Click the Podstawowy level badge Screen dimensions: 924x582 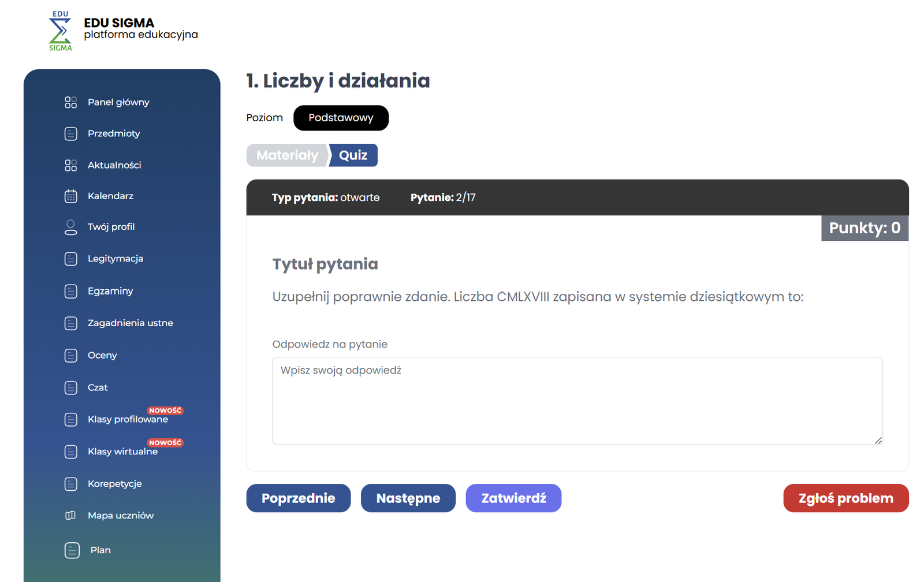pyautogui.click(x=341, y=118)
